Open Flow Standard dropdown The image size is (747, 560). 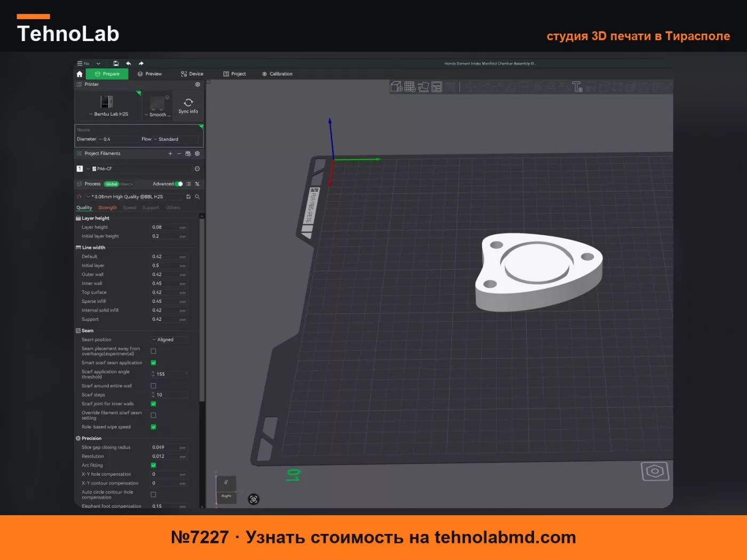coord(175,139)
